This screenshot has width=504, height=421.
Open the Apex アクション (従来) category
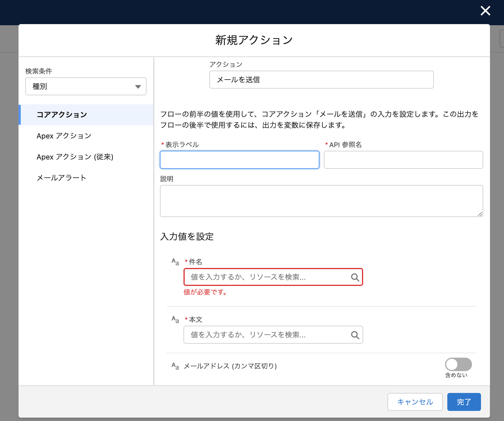75,157
